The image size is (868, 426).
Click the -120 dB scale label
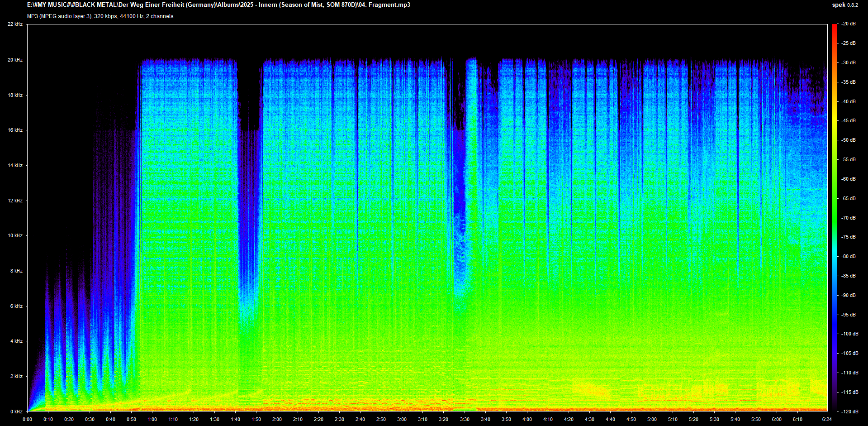tap(849, 412)
